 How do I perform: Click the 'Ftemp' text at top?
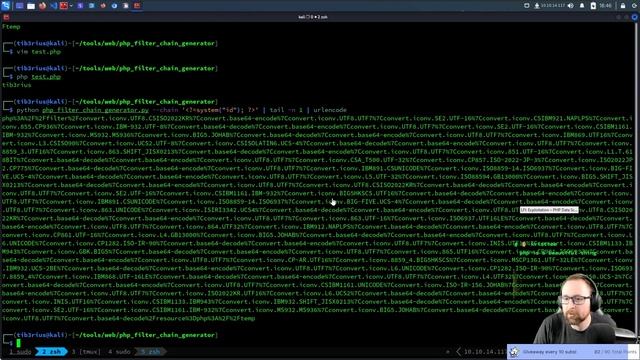click(11, 27)
